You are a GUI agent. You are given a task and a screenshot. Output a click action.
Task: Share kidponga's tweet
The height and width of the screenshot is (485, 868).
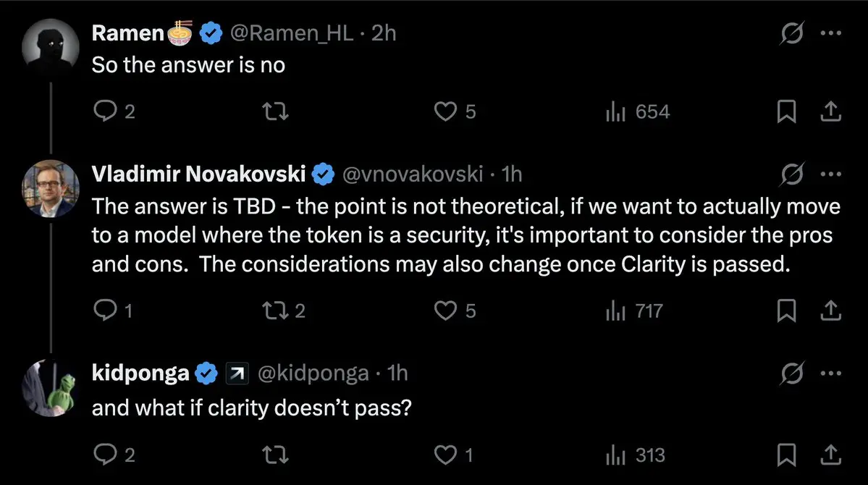[830, 455]
